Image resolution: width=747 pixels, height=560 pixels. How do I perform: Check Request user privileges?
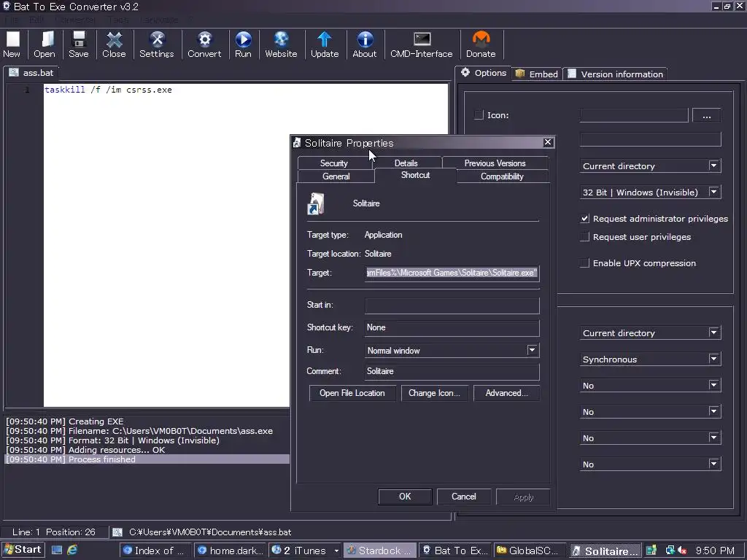tap(585, 237)
